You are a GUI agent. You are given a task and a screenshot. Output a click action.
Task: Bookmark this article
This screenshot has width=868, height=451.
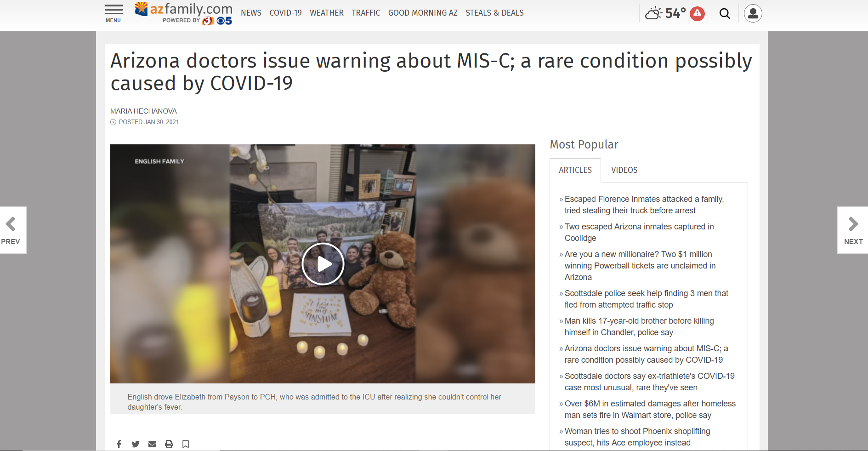186,444
